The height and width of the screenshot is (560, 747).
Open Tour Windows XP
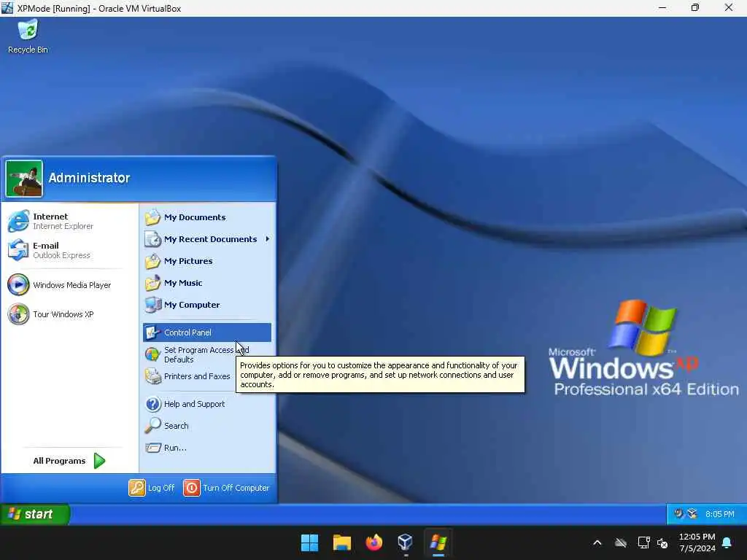50,314
